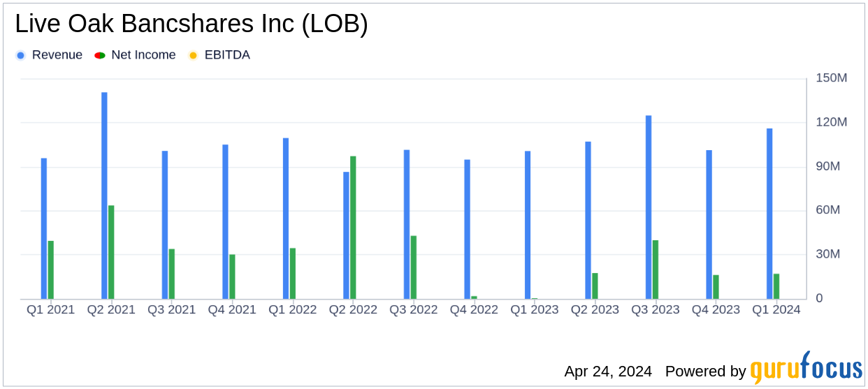The height and width of the screenshot is (389, 868).
Task: Select the Q3 2021 green net income bar
Action: (x=172, y=274)
